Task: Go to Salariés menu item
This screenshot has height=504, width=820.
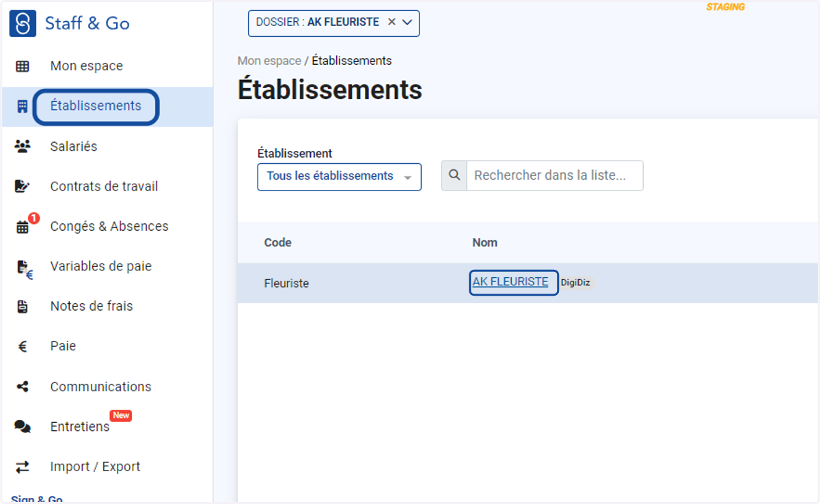Action: [x=74, y=146]
